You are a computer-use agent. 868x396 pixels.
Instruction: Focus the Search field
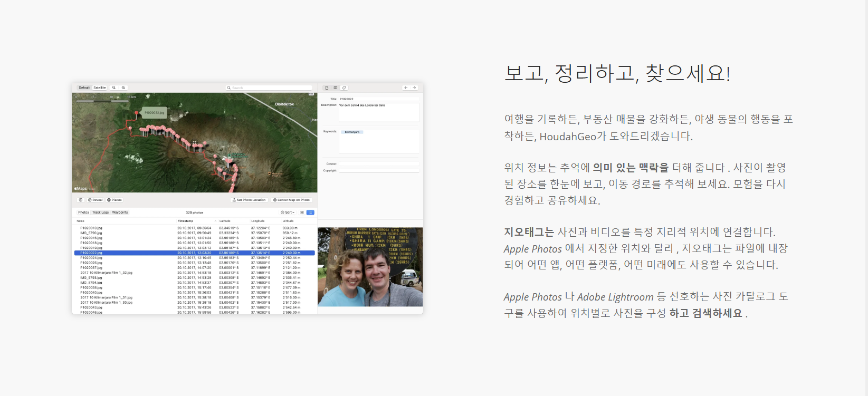coord(269,88)
